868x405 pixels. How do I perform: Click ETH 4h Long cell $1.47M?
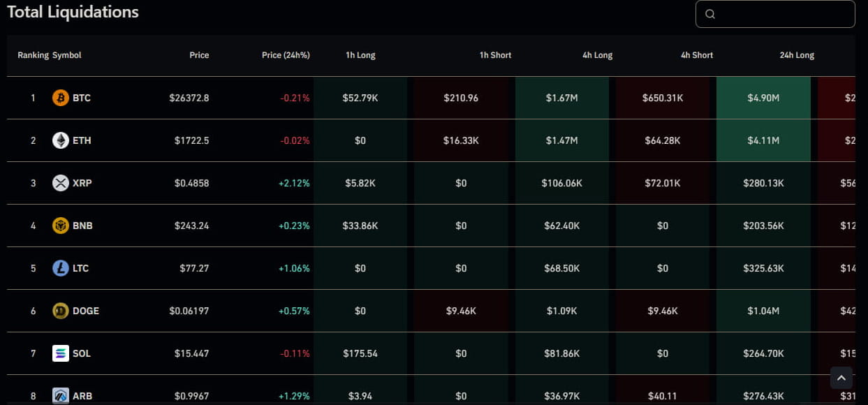click(x=562, y=140)
